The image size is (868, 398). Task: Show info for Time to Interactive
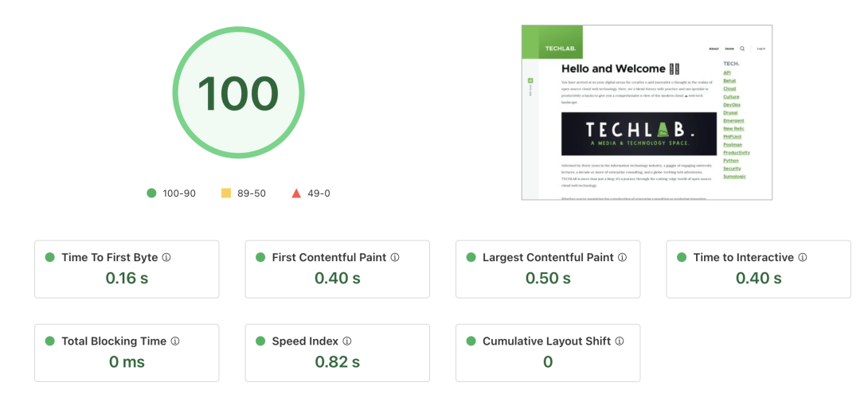(x=803, y=257)
